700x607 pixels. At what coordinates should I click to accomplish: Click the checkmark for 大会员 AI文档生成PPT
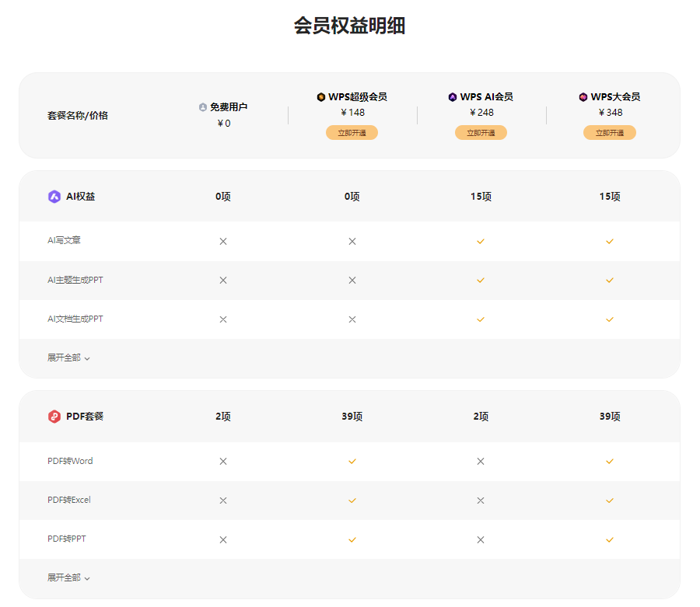point(610,319)
